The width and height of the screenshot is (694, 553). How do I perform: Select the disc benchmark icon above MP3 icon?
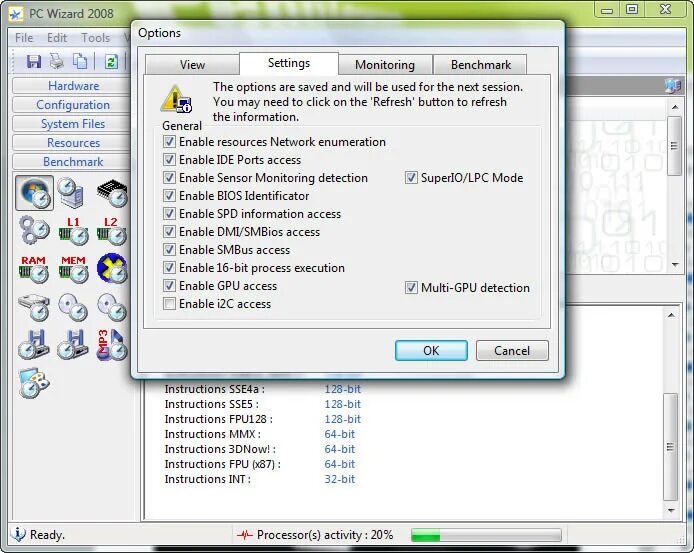(x=112, y=307)
